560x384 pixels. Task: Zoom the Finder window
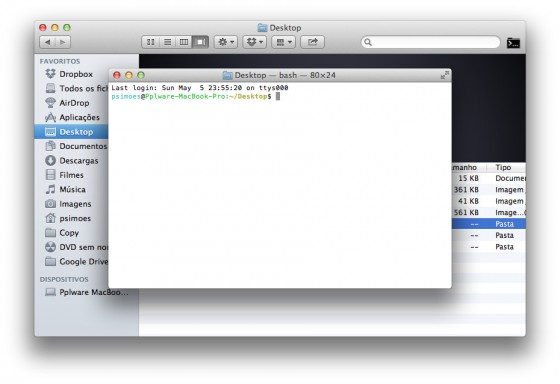[67, 28]
